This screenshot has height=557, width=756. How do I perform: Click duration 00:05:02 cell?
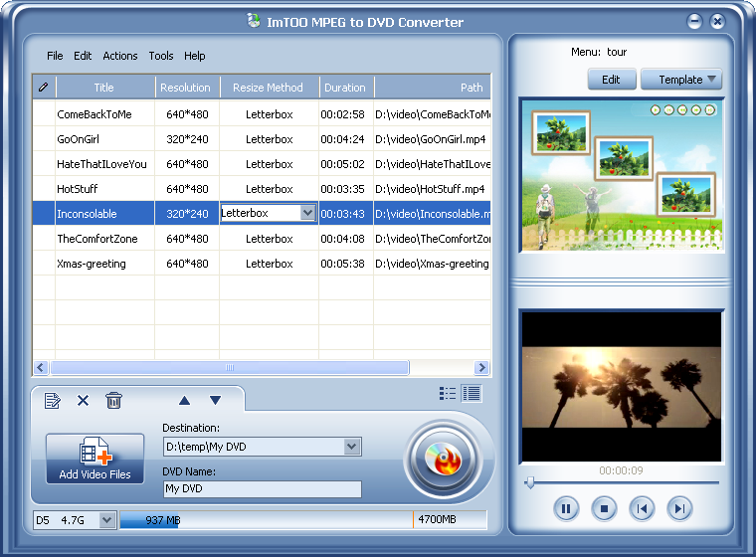[343, 164]
